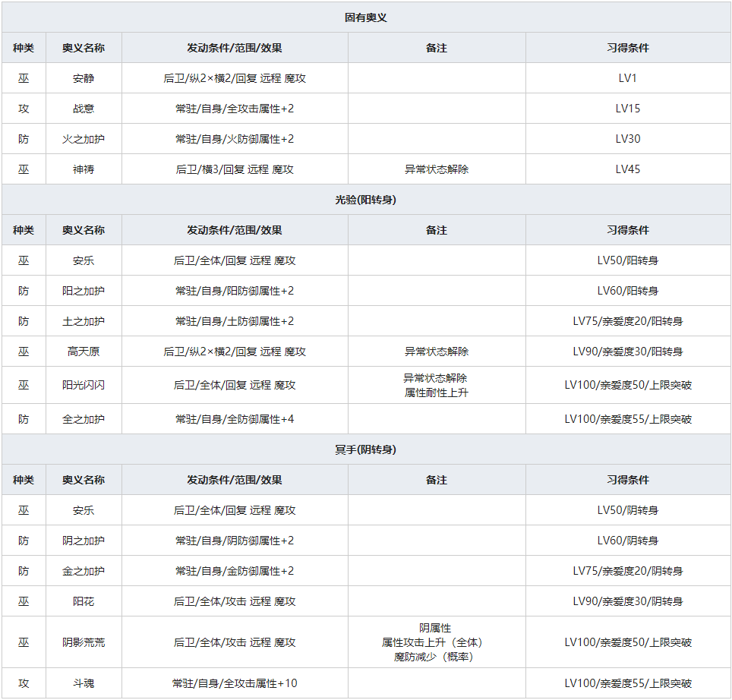Click the section title "光验(阳转身)"

point(365,200)
